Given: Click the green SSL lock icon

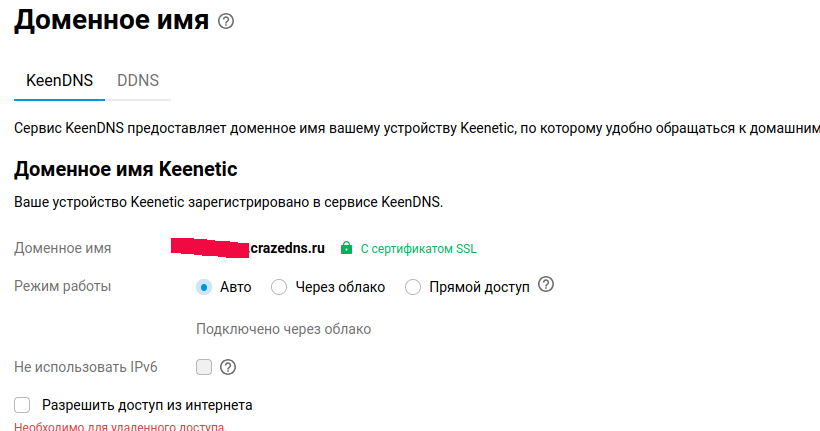Looking at the screenshot, I should click(346, 247).
